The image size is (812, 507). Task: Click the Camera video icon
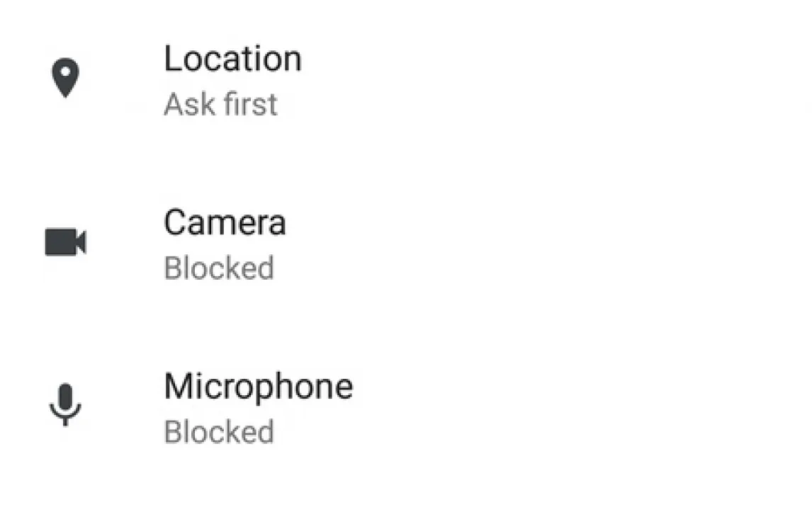[65, 242]
